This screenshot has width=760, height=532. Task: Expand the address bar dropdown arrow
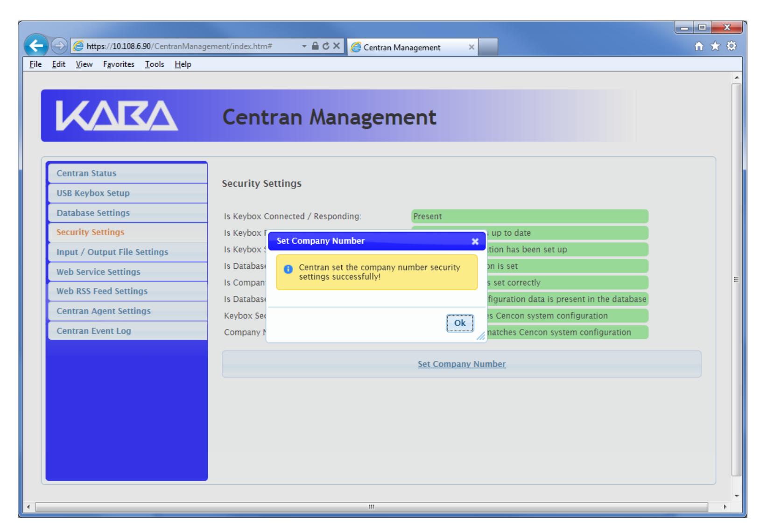tap(304, 47)
